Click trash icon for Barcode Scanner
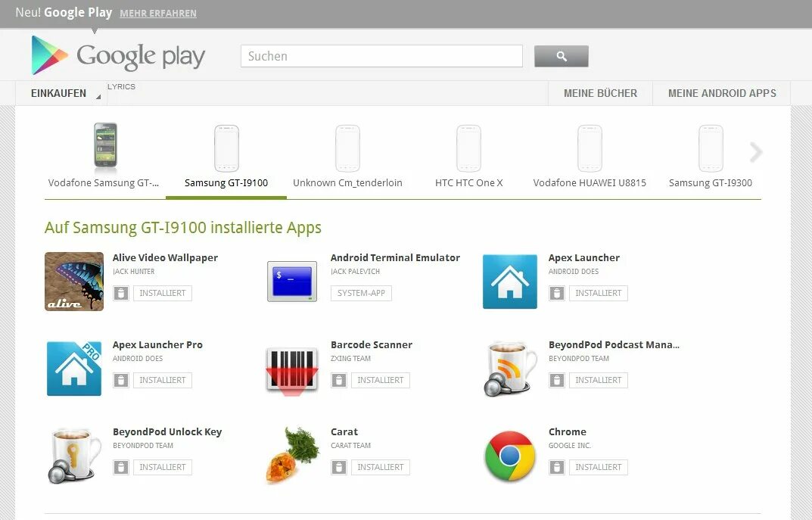This screenshot has width=812, height=520. point(339,380)
